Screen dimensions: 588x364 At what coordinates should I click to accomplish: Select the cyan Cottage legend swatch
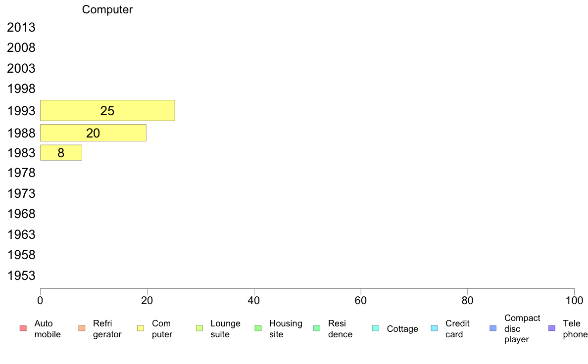(376, 328)
